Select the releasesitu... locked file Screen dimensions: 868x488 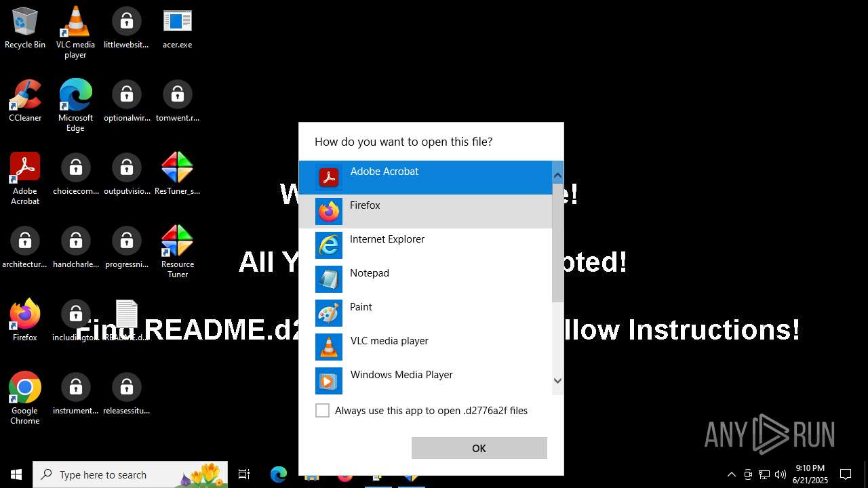pos(127,394)
